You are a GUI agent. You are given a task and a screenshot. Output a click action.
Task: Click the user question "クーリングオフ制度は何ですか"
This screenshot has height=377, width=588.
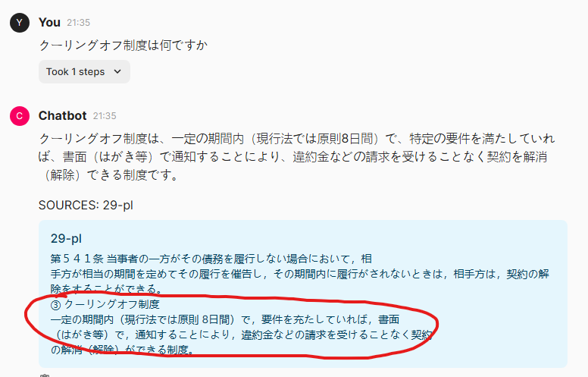(123, 46)
